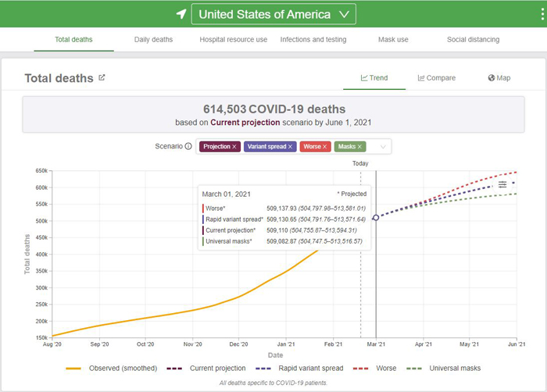The height and width of the screenshot is (392, 547).
Task: Click the Scenario info icon
Action: point(188,146)
